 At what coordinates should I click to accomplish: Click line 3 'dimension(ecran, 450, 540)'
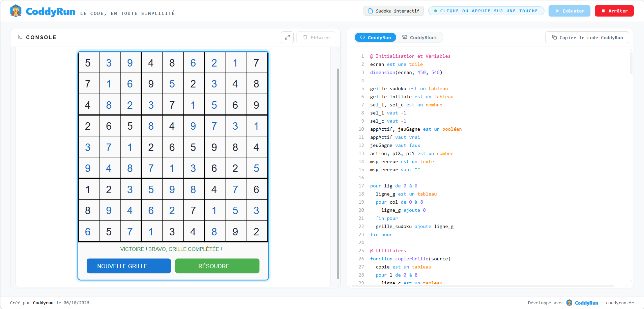[x=406, y=73]
